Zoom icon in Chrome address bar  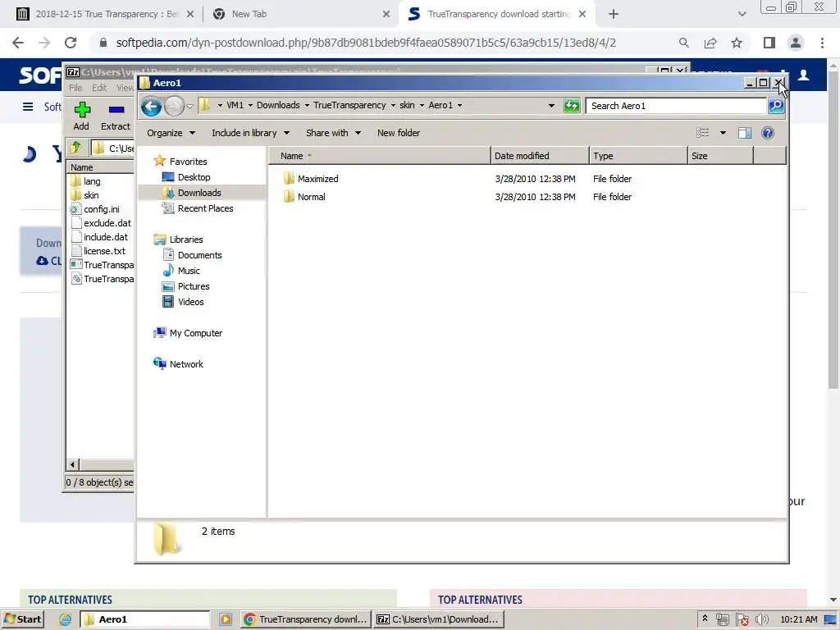tap(683, 43)
